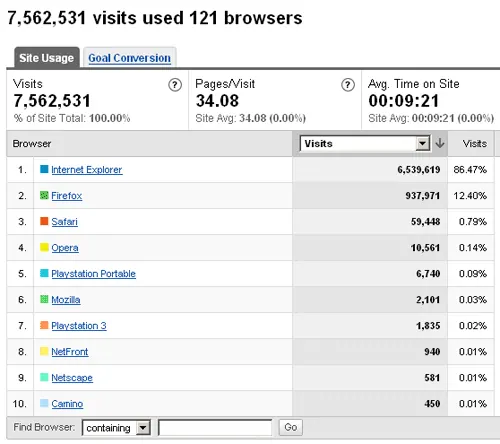The height and width of the screenshot is (444, 500).
Task: Open the Opera browser link
Action: [x=65, y=248]
